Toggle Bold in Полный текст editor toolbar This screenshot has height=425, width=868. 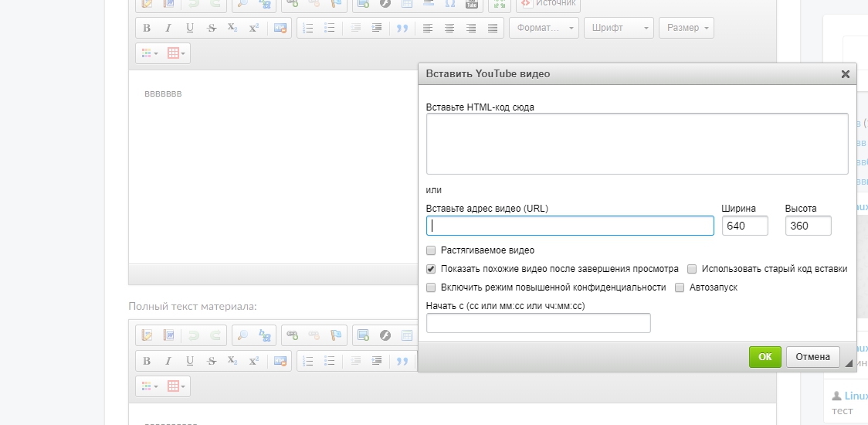[x=147, y=362]
